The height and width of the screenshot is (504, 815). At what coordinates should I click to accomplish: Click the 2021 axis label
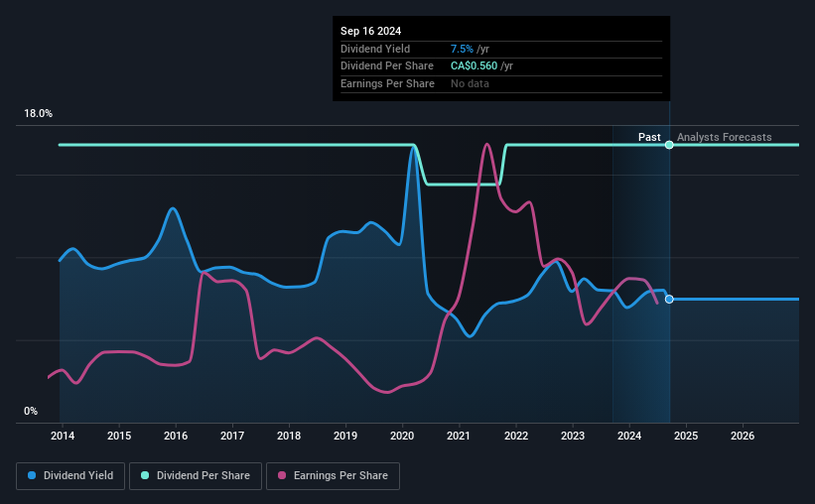pyautogui.click(x=459, y=436)
